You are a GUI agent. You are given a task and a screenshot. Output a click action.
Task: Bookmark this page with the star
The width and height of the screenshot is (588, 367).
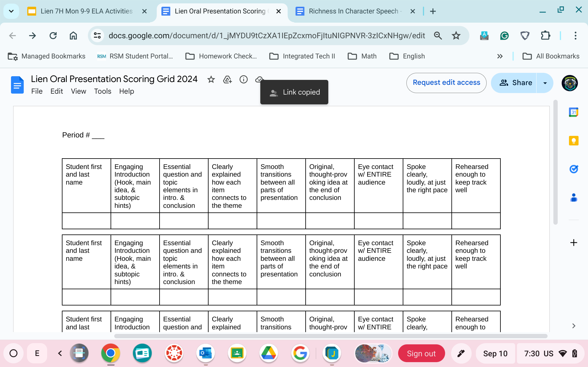(x=456, y=36)
